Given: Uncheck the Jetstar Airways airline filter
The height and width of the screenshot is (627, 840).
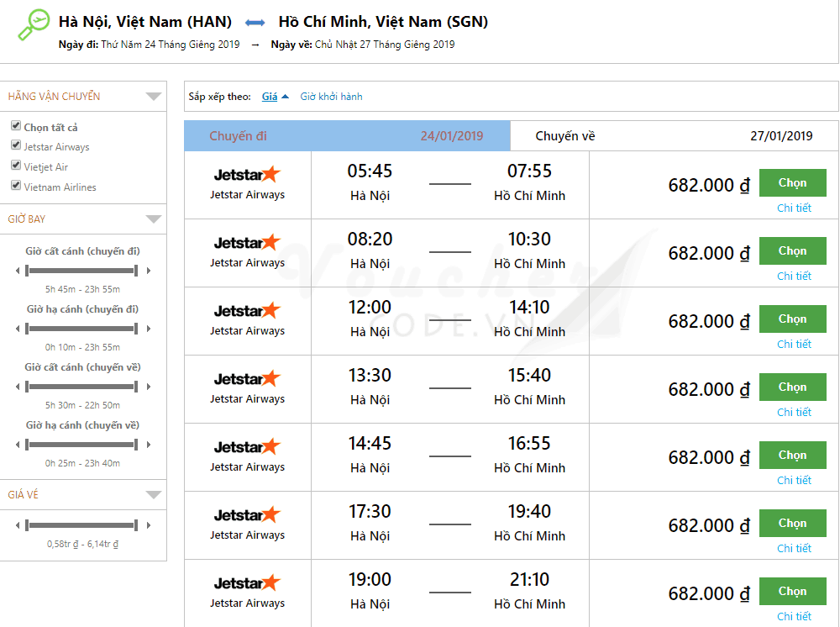Looking at the screenshot, I should tap(16, 145).
